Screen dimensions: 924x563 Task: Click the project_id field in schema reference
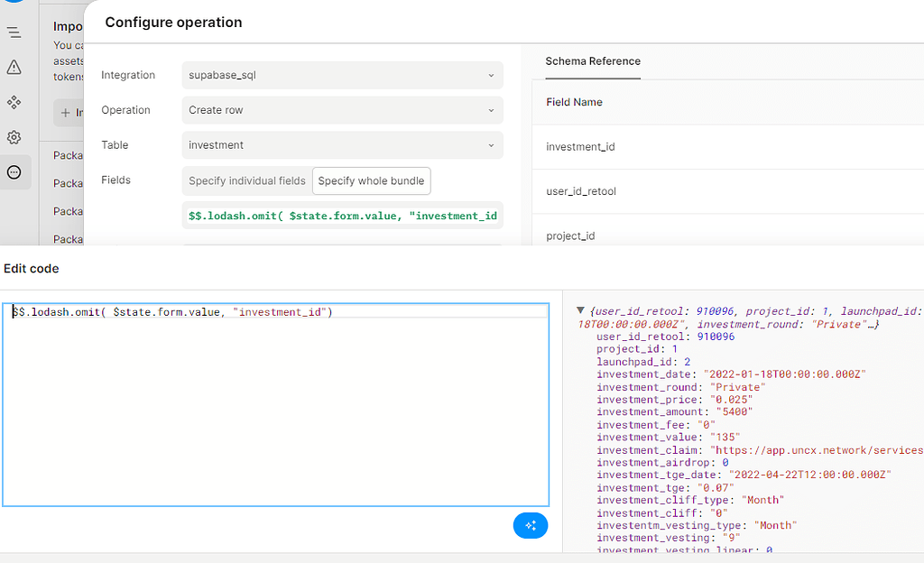click(x=571, y=235)
